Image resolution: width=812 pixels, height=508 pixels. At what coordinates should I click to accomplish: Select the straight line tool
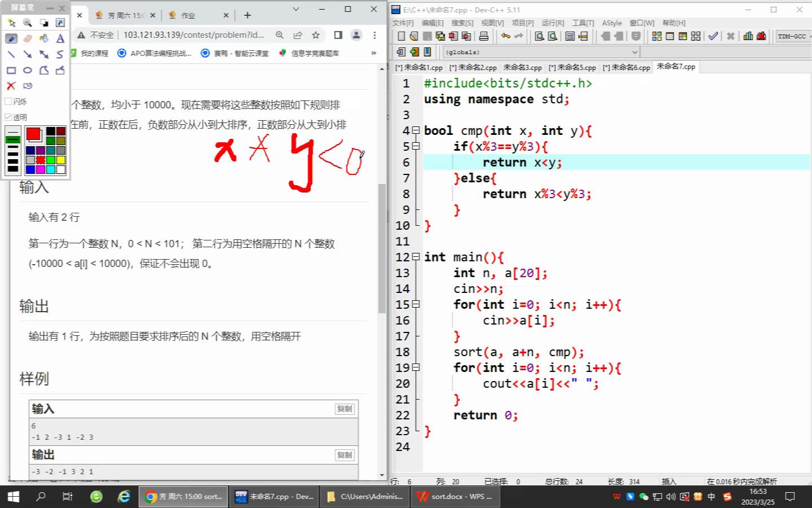[x=11, y=54]
